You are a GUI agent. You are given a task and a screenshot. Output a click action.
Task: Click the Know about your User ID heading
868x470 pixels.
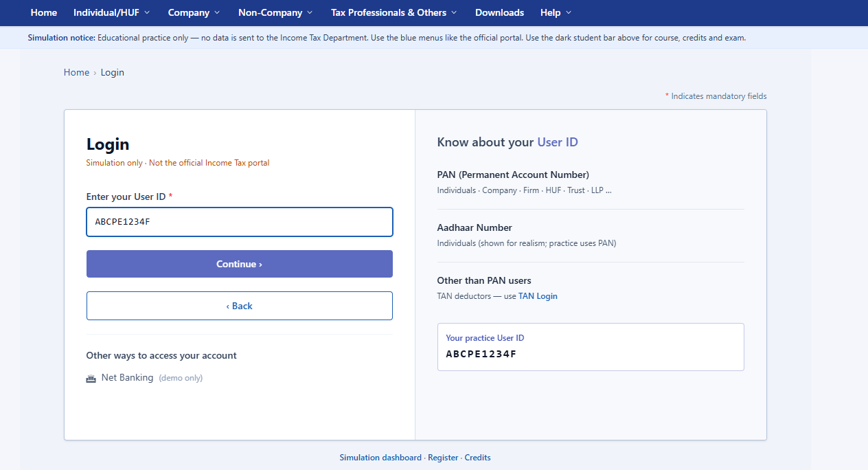pos(507,142)
